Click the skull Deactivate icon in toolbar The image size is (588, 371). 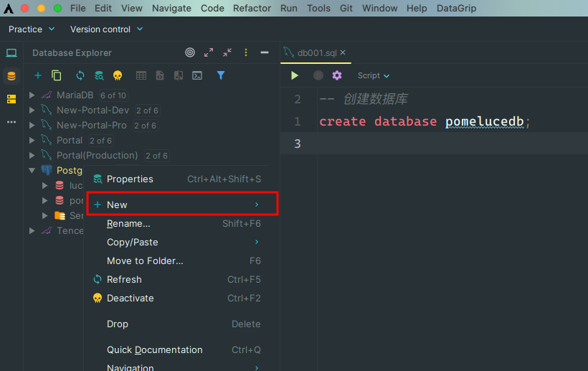pyautogui.click(x=118, y=75)
